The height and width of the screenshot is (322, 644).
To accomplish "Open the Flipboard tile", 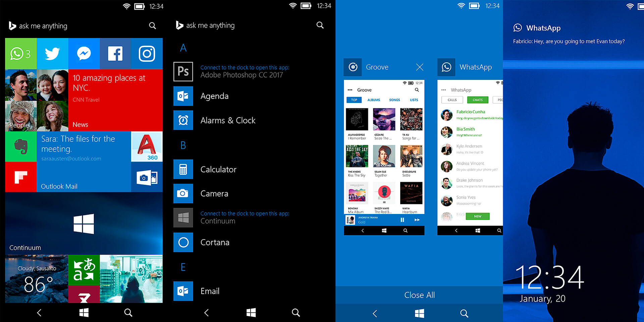I will click(21, 177).
